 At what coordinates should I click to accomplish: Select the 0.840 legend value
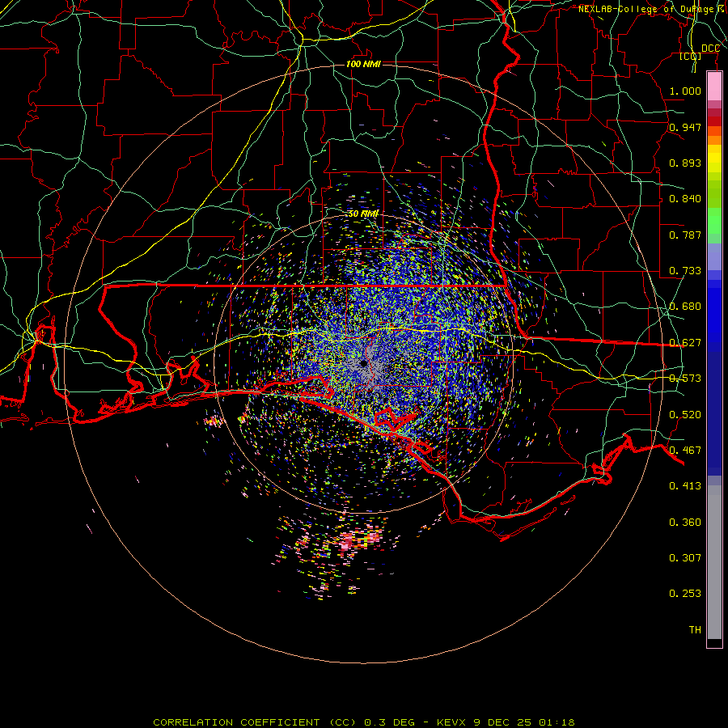(x=685, y=199)
